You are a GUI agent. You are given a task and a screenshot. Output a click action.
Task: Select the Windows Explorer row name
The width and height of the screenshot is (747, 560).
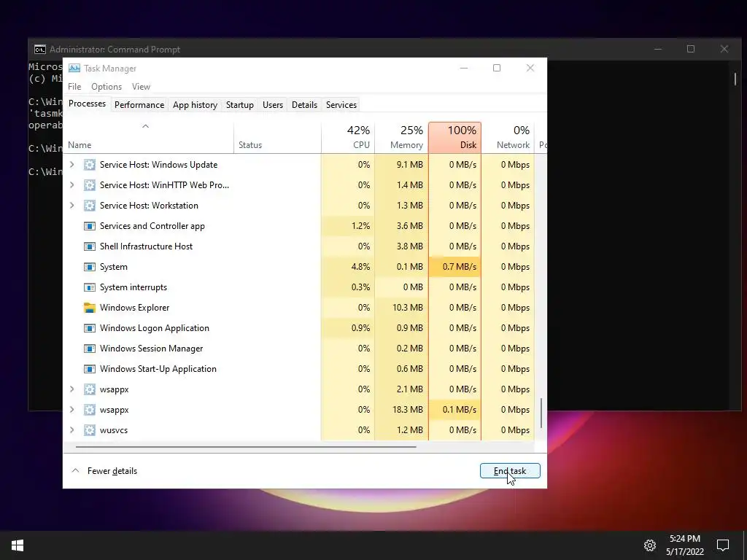coord(134,308)
